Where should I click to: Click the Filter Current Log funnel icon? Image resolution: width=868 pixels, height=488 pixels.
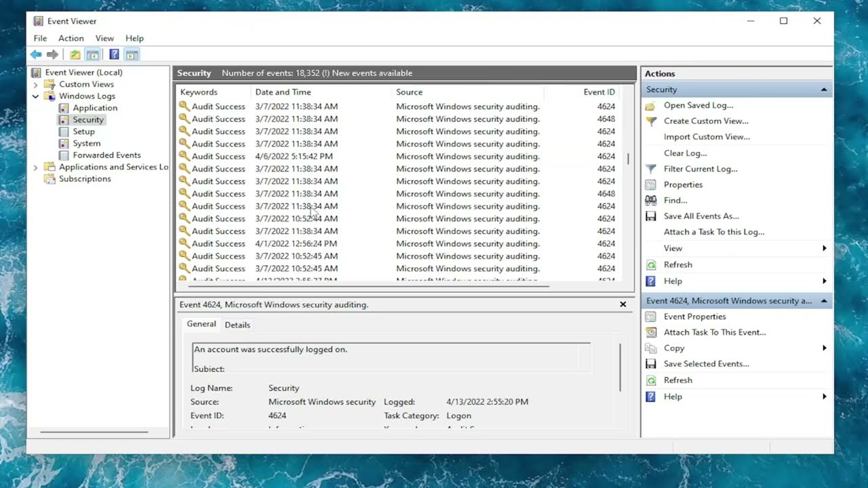pyautogui.click(x=651, y=169)
